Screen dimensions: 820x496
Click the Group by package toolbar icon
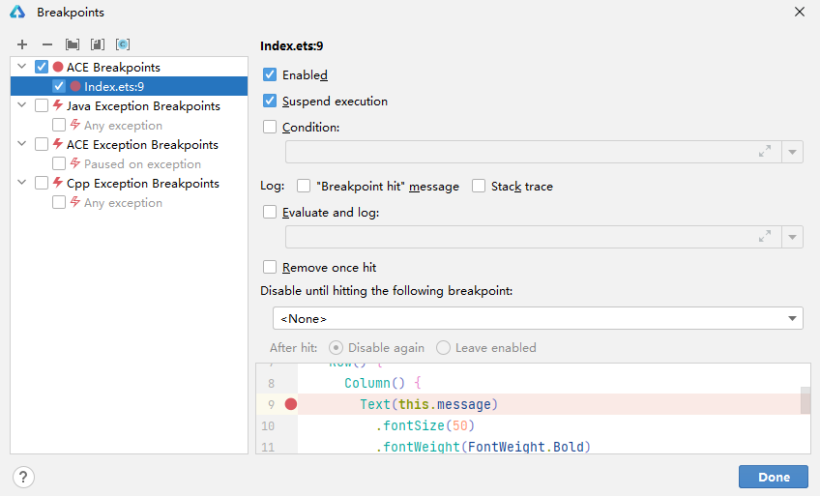72,45
